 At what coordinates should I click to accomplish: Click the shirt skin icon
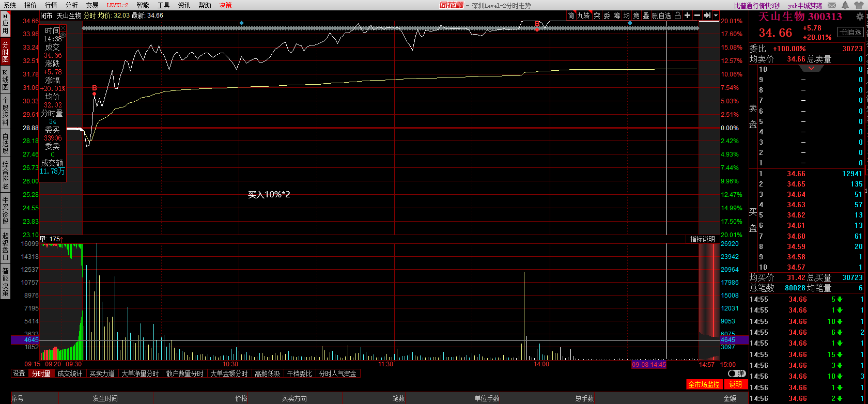click(x=859, y=5)
